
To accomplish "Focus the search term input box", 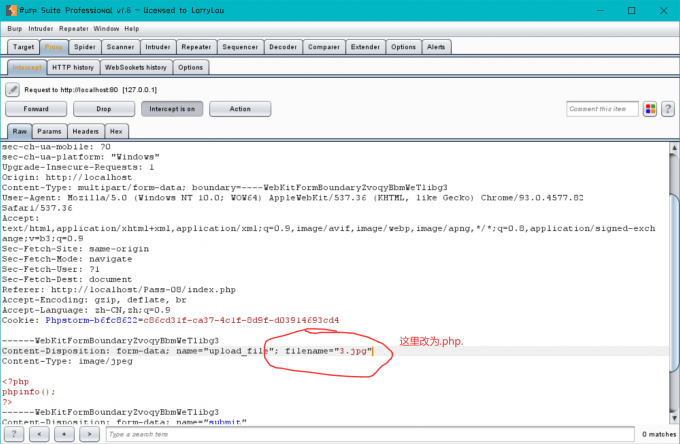I will 350,434.
